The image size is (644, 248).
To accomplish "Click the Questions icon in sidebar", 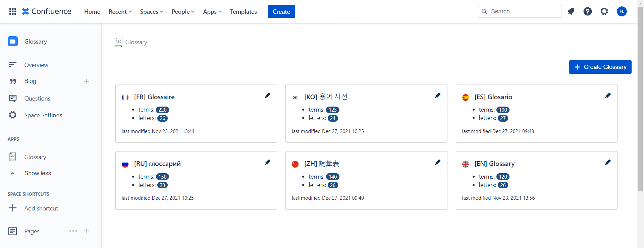I will (13, 98).
